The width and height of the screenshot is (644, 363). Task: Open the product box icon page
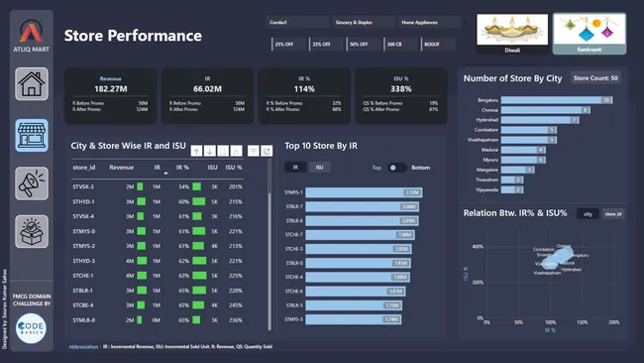32,231
